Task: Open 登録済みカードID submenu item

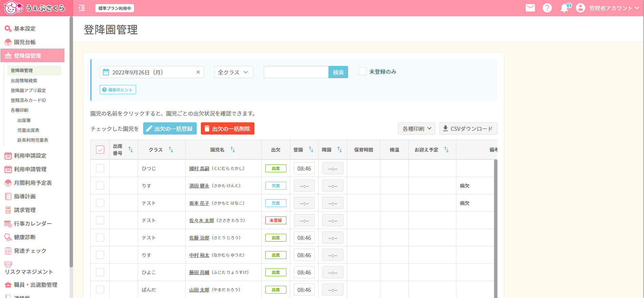Action: (29, 100)
